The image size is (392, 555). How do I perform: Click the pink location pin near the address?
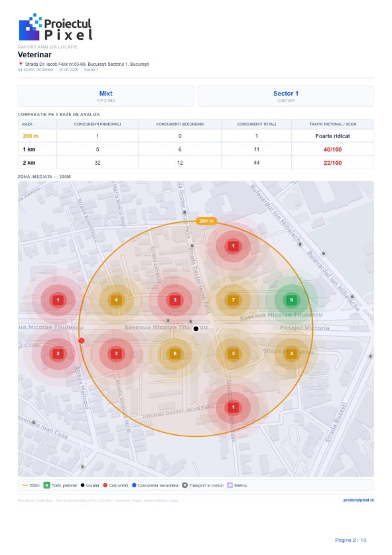[x=20, y=64]
